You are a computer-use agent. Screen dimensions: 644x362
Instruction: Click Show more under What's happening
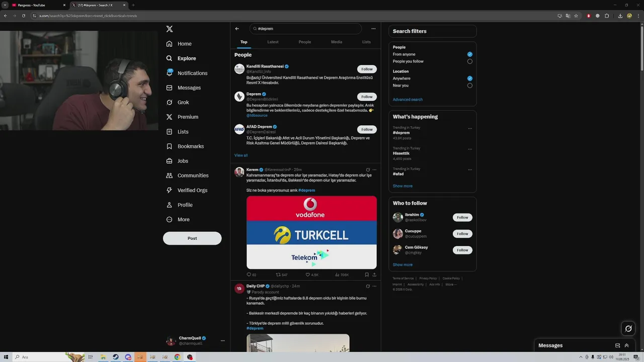coord(403,186)
